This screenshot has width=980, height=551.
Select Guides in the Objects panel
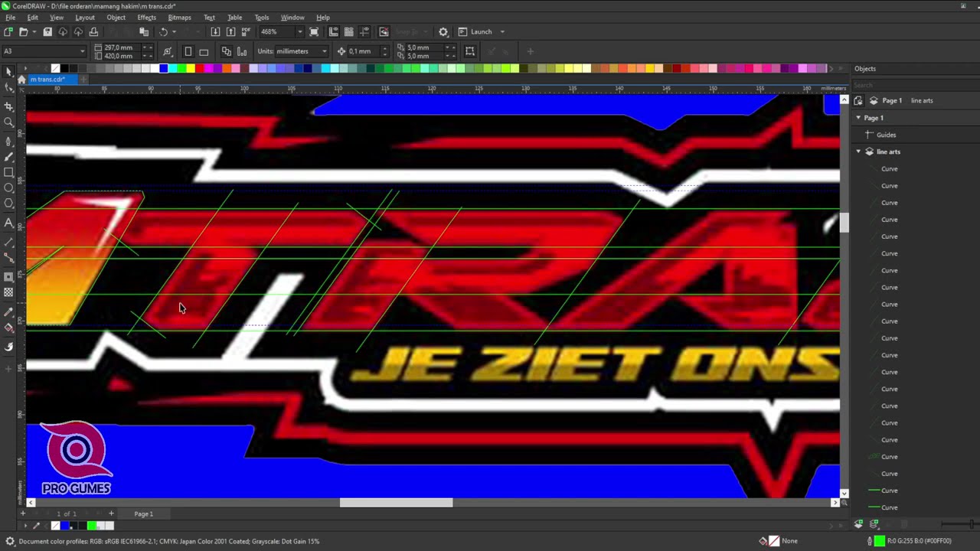pos(886,135)
